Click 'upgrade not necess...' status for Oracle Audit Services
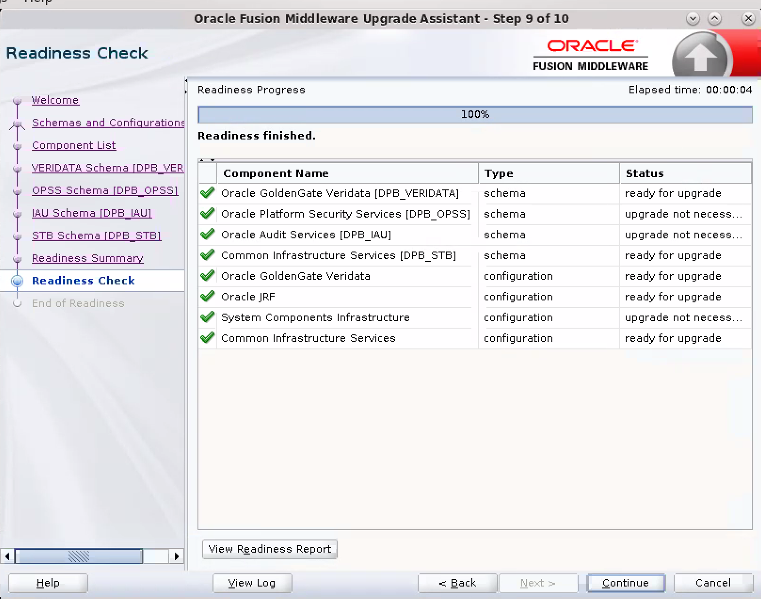The width and height of the screenshot is (761, 599). pos(684,234)
